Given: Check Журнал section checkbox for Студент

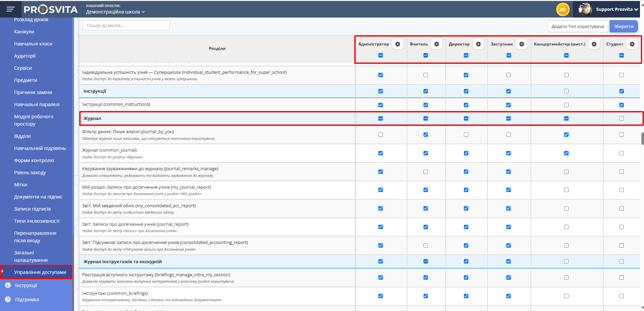Looking at the screenshot, I should click(621, 119).
